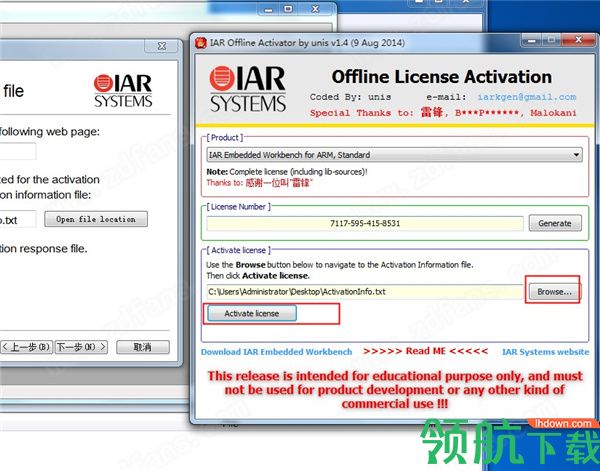
Task: Minimize the background window behind the wizard
Action: click(x=269, y=8)
